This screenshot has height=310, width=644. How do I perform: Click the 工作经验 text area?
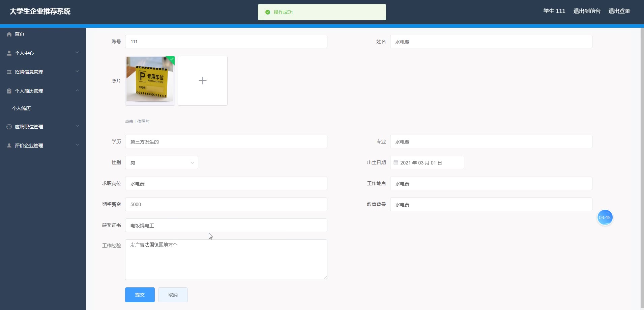[226, 260]
